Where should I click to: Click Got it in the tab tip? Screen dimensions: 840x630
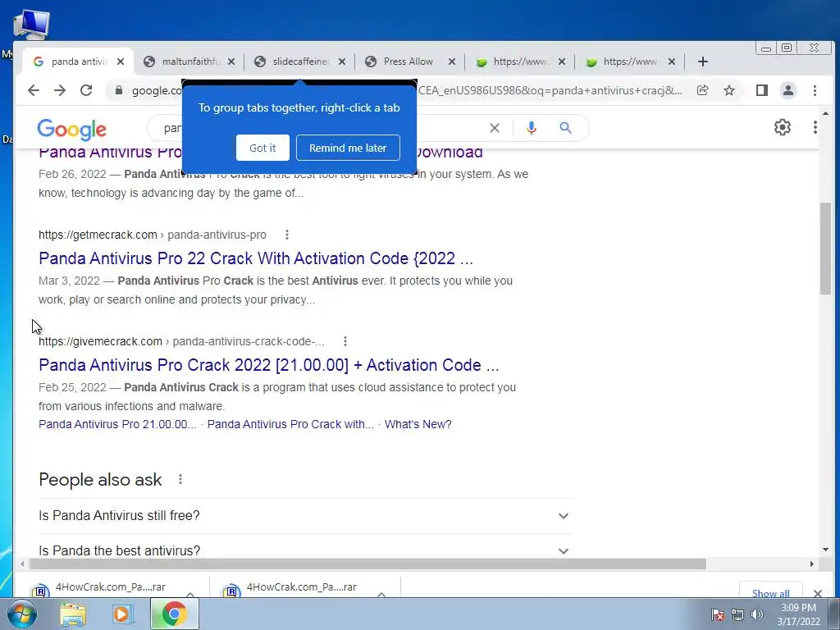262,148
